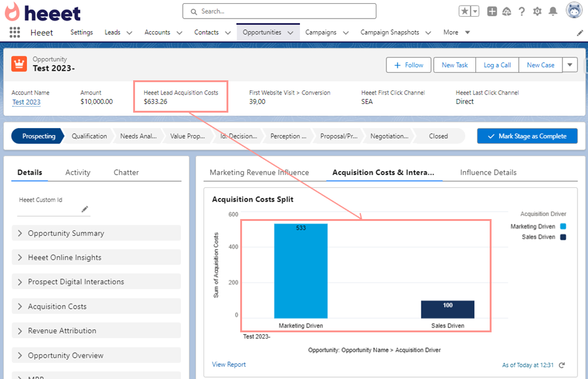Expand the Contacts dropdown chevron

(x=228, y=32)
